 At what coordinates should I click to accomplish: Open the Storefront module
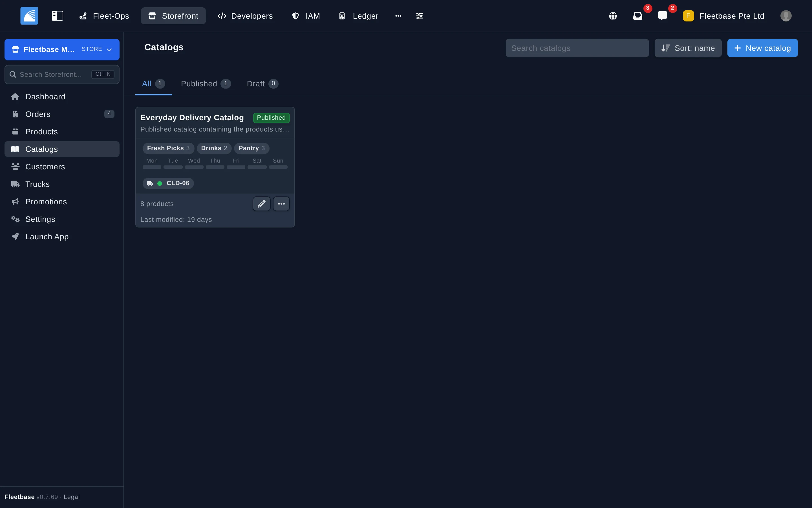click(173, 16)
